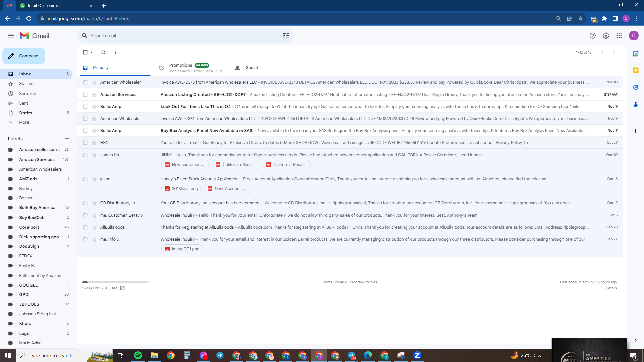Open Google Calendar side panel icon
The image size is (644, 362).
636,54
